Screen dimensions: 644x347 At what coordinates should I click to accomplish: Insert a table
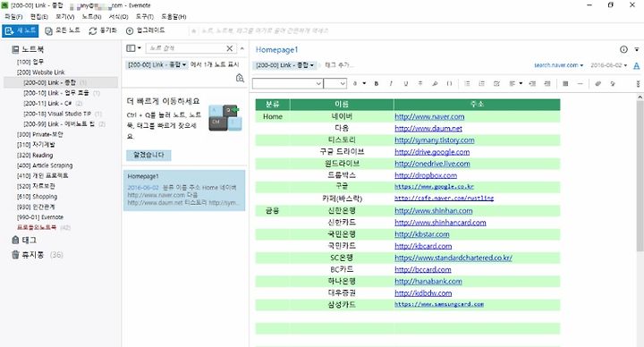click(x=565, y=83)
